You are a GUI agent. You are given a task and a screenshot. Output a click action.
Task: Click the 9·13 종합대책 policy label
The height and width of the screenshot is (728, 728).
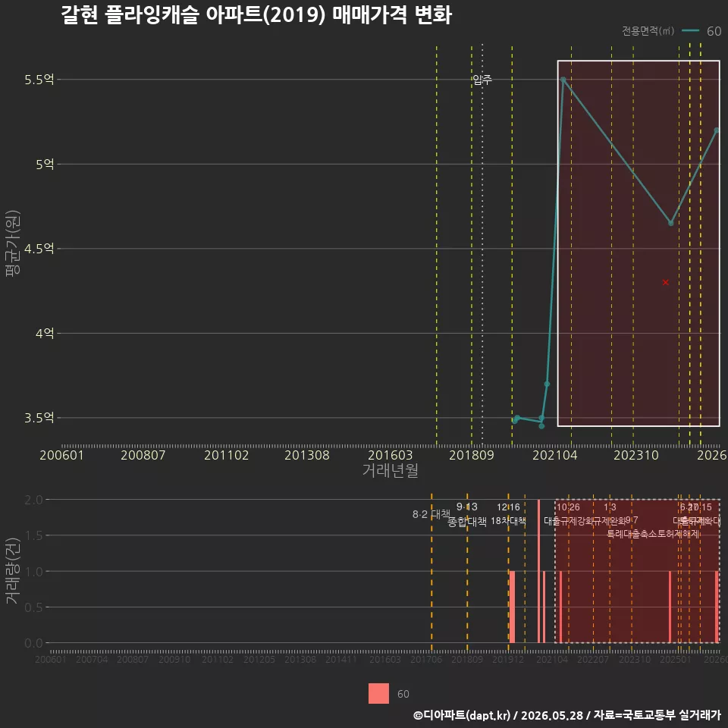point(466,514)
